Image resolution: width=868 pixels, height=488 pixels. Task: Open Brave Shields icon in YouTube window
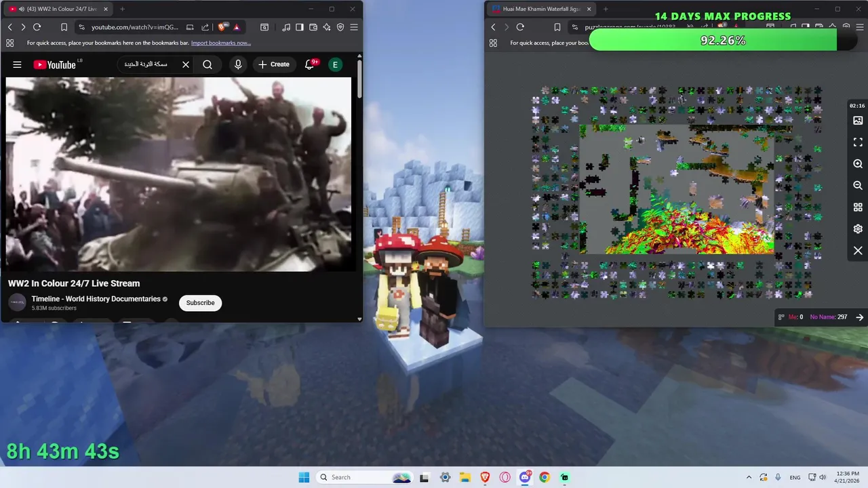pos(222,27)
